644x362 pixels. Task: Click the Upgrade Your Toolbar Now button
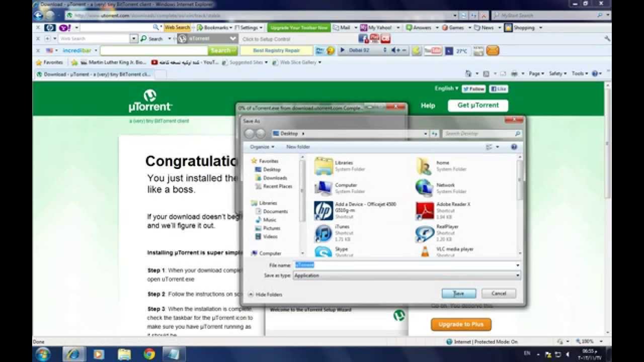[x=299, y=28]
